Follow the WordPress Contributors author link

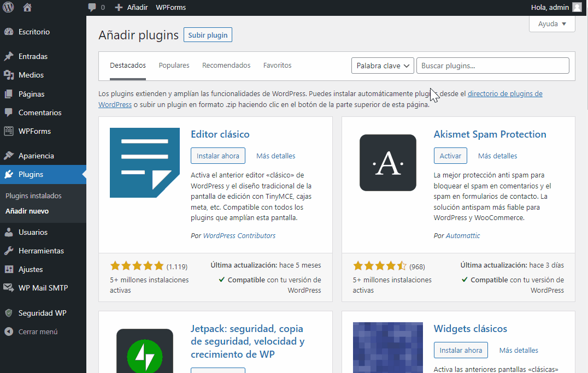239,236
